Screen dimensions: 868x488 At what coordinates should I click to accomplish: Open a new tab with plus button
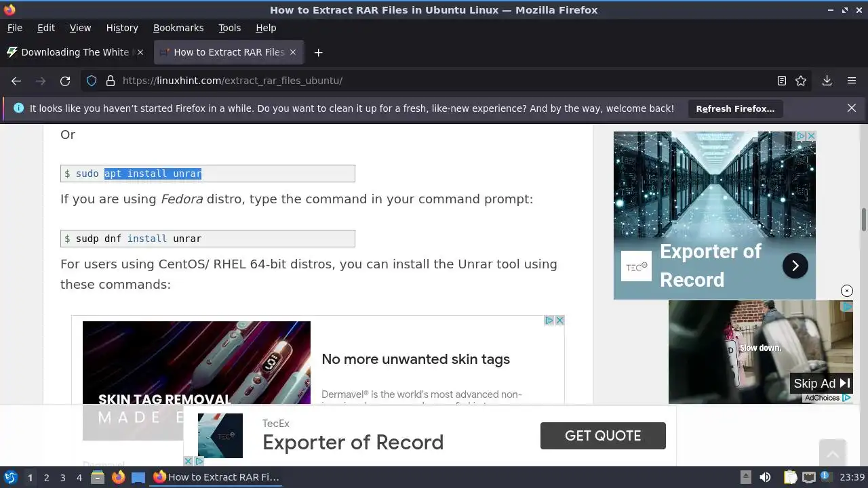point(318,52)
